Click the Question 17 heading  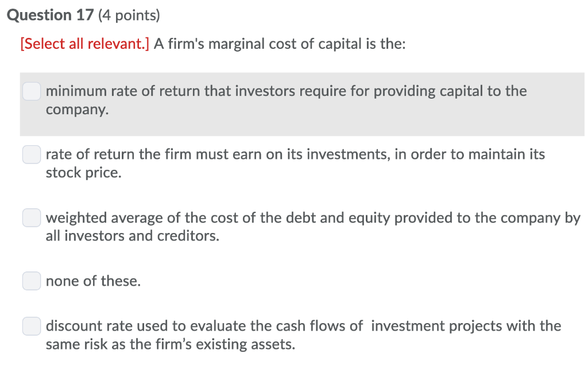pos(48,15)
